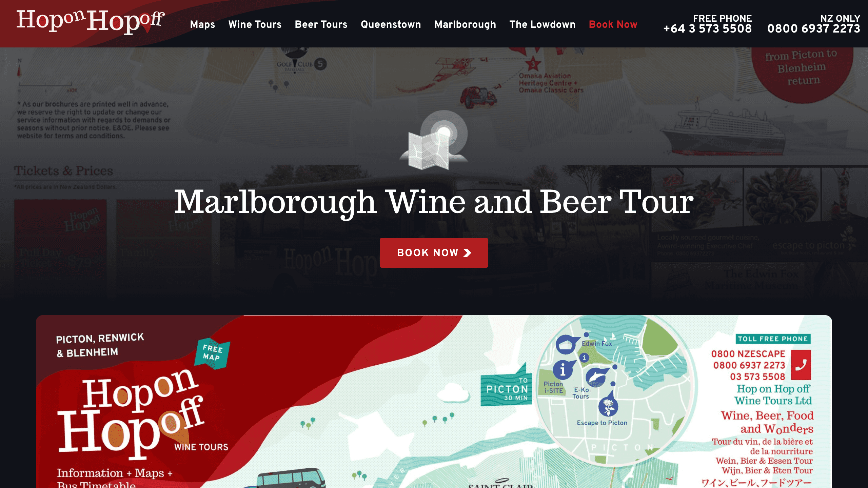This screenshot has height=488, width=868.
Task: Click the Hop on Hop off logo
Action: (91, 22)
